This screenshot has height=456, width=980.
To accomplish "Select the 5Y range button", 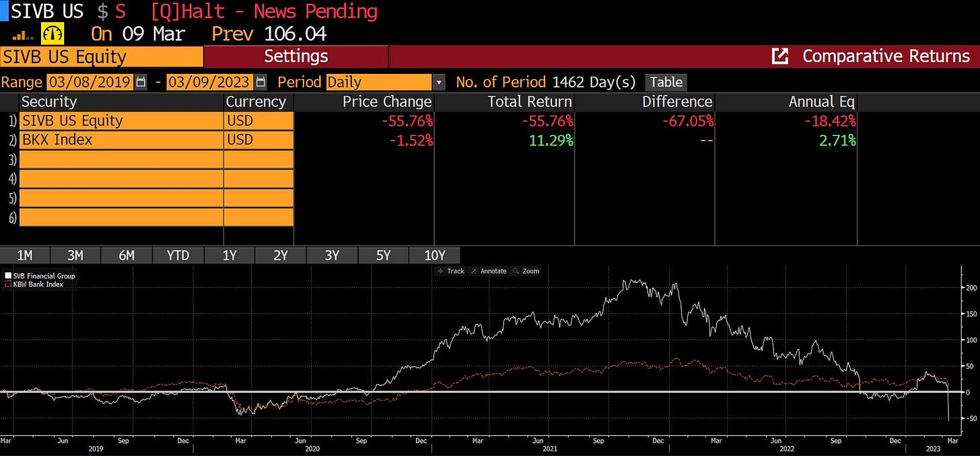I will [x=383, y=256].
